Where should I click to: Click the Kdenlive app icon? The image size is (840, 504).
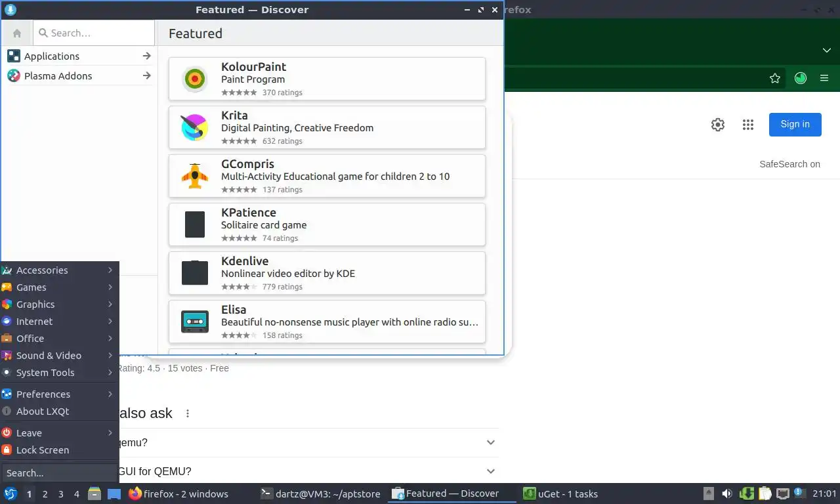pos(194,273)
